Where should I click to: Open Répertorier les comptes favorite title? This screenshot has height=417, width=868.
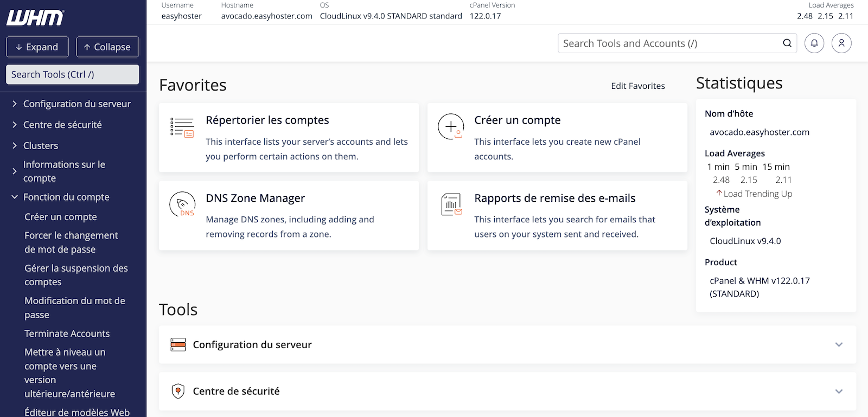(267, 120)
